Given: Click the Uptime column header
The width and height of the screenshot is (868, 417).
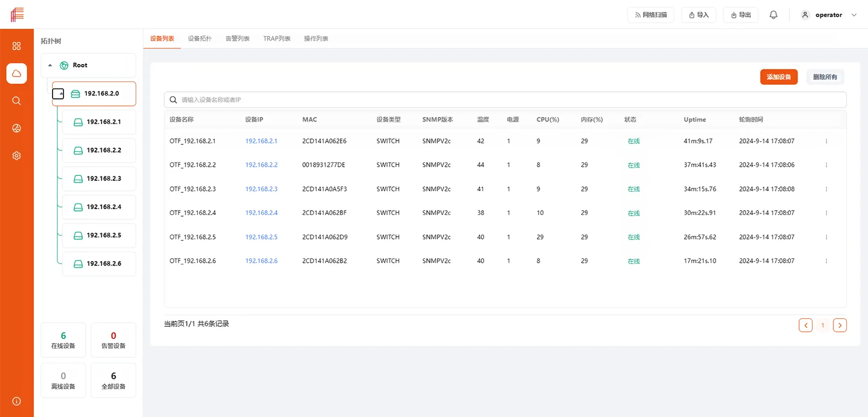Looking at the screenshot, I should click(x=694, y=119).
